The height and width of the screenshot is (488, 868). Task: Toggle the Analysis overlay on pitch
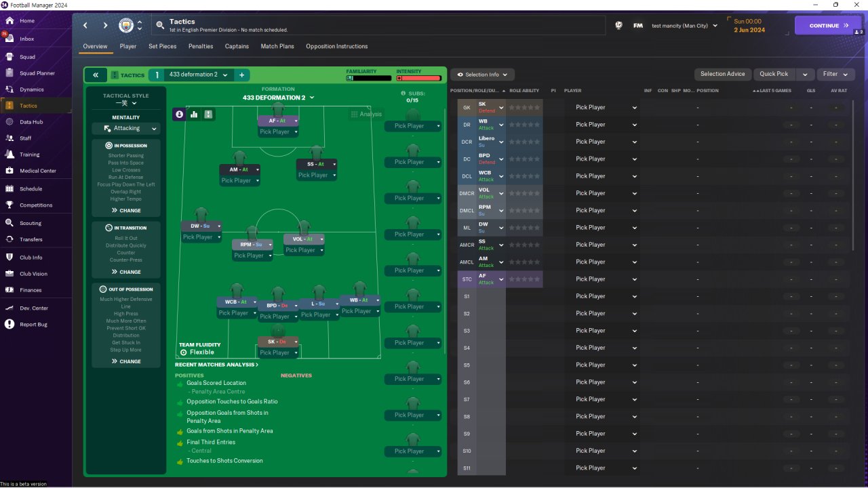(x=366, y=115)
